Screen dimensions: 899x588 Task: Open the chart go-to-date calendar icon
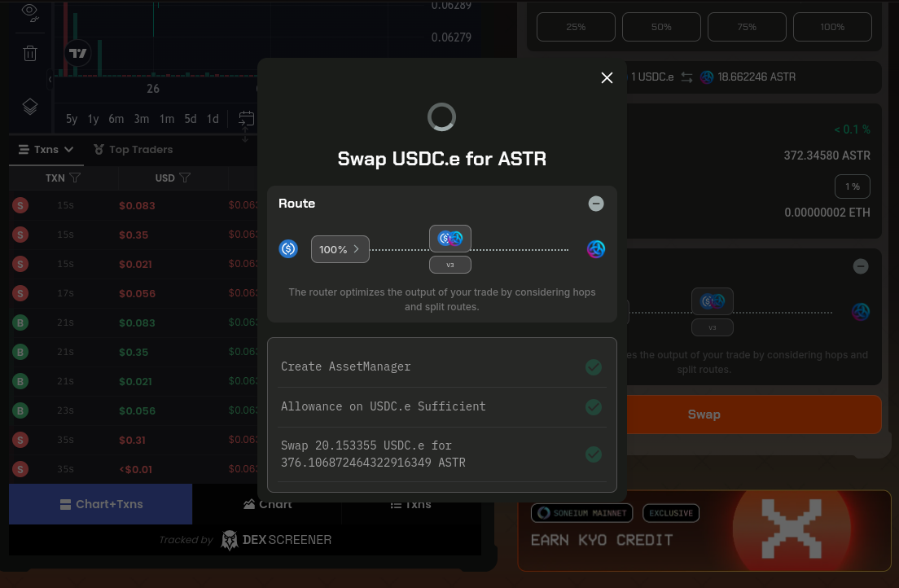(x=246, y=119)
